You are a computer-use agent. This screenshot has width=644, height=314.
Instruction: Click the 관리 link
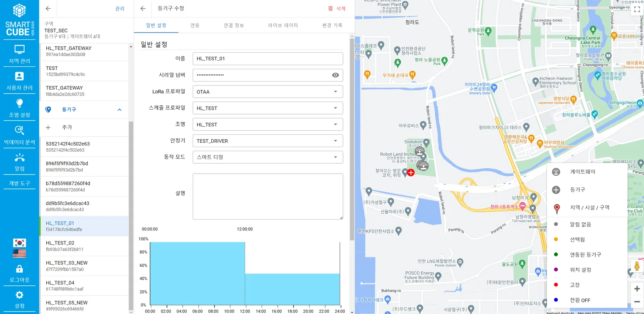point(120,8)
